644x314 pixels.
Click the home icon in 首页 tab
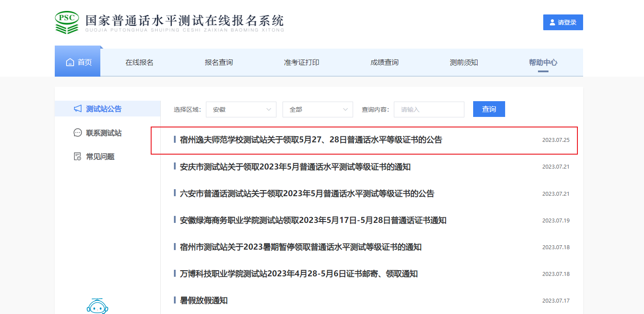coord(70,63)
